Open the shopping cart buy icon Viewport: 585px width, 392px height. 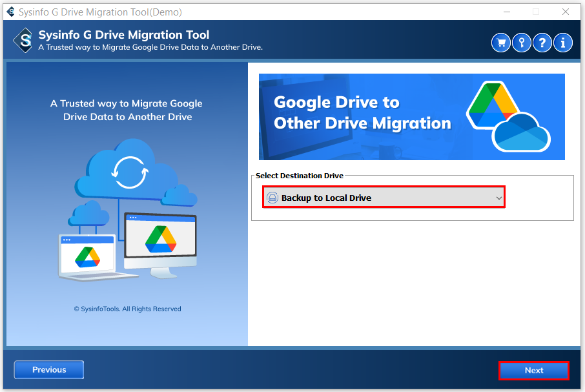pyautogui.click(x=501, y=43)
